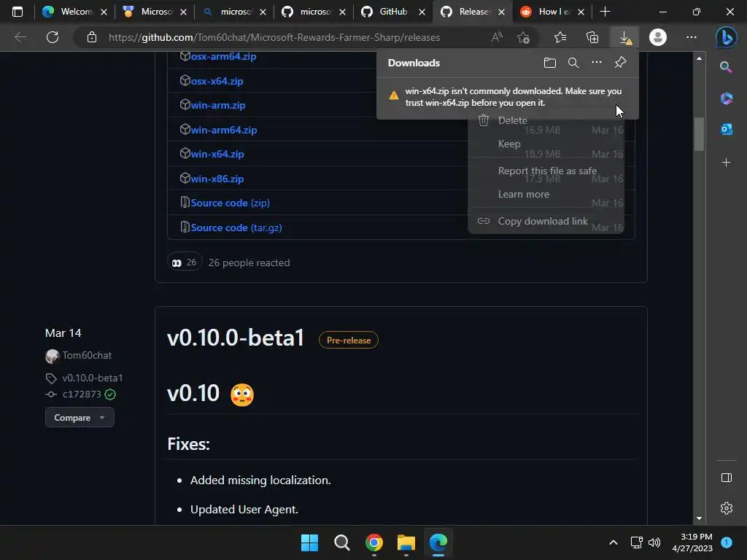Image resolution: width=747 pixels, height=560 pixels.
Task: Open the v0.10.0-beta1 tag link
Action: point(93,378)
